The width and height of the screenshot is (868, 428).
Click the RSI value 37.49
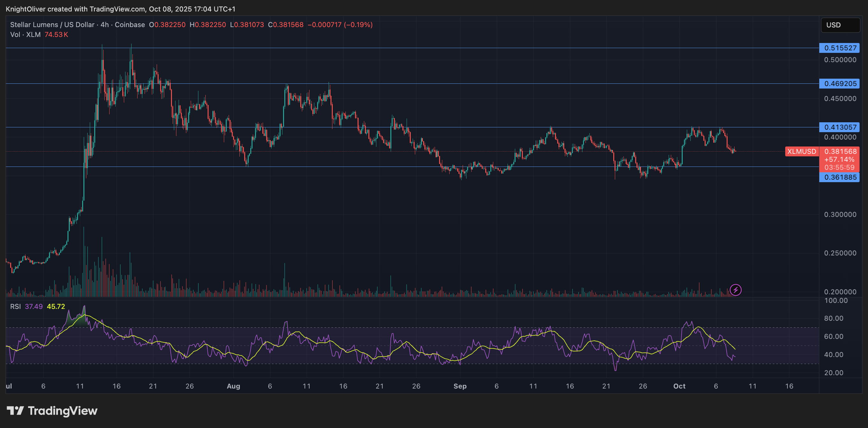point(34,307)
